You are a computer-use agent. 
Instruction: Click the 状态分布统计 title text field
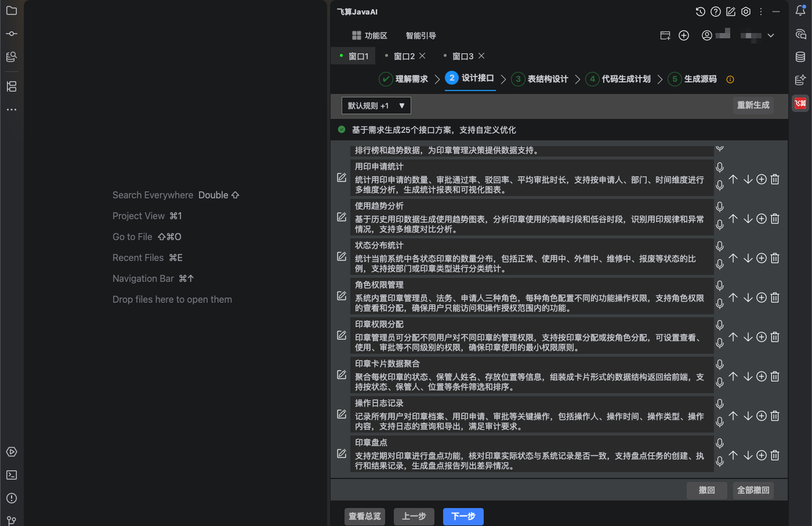pyautogui.click(x=532, y=246)
